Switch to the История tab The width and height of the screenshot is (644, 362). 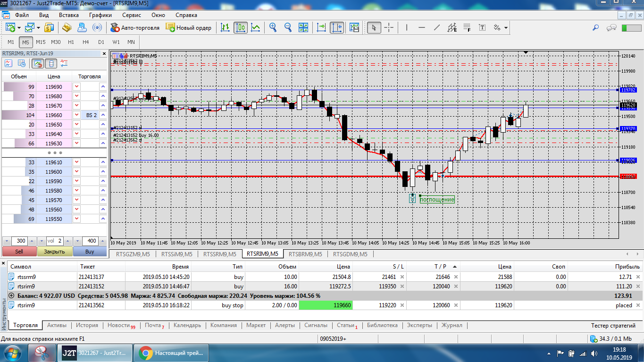click(87, 325)
